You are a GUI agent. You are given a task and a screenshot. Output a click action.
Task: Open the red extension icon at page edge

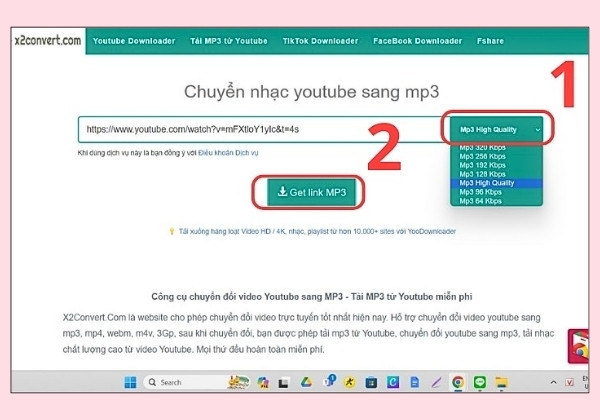pos(578,346)
